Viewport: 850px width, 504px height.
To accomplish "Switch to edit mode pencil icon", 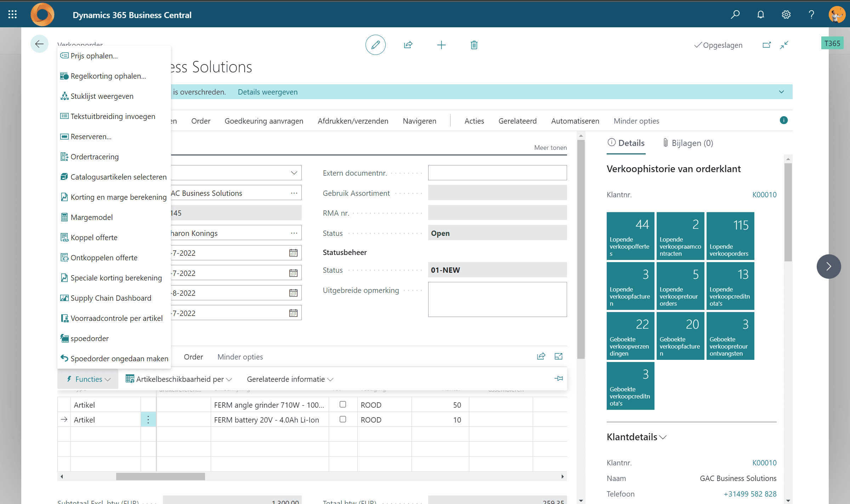I will point(375,45).
